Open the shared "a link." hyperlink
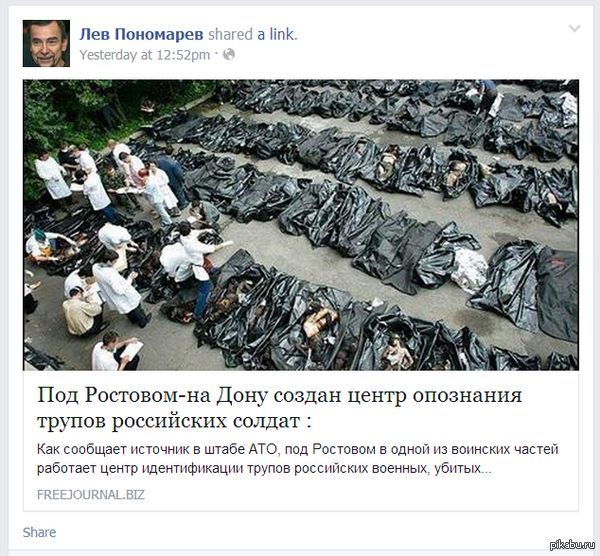 click(277, 34)
